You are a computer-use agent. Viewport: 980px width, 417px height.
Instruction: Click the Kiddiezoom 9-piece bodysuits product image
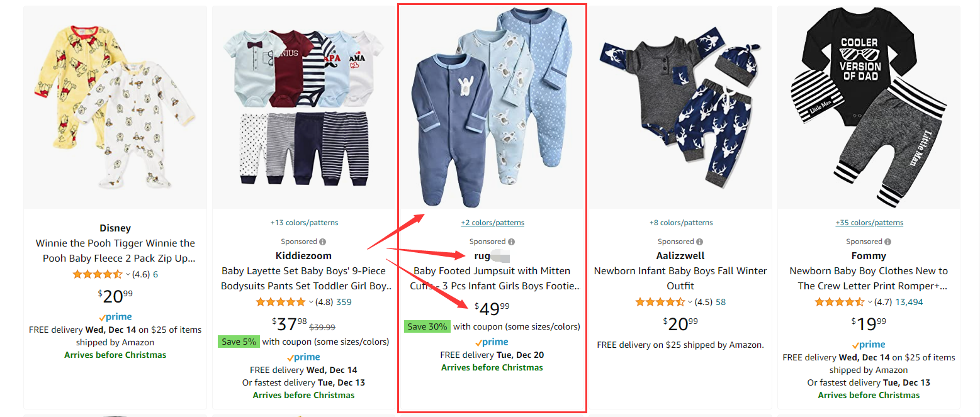coord(304,107)
